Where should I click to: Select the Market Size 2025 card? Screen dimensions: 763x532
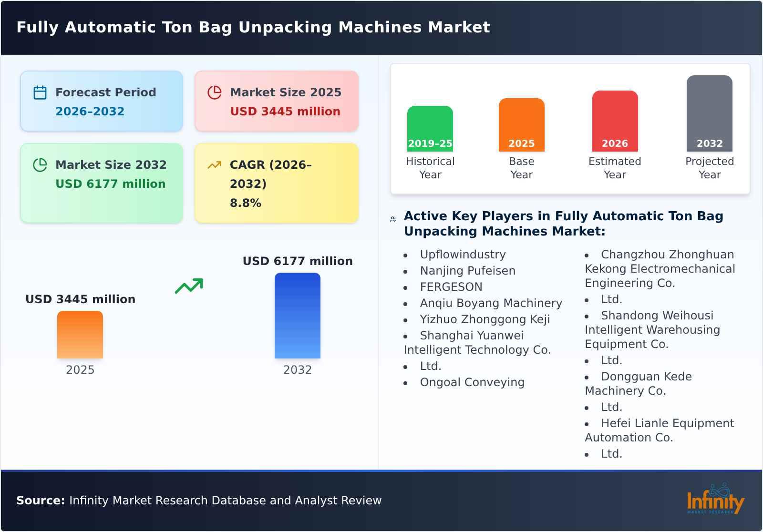point(277,101)
